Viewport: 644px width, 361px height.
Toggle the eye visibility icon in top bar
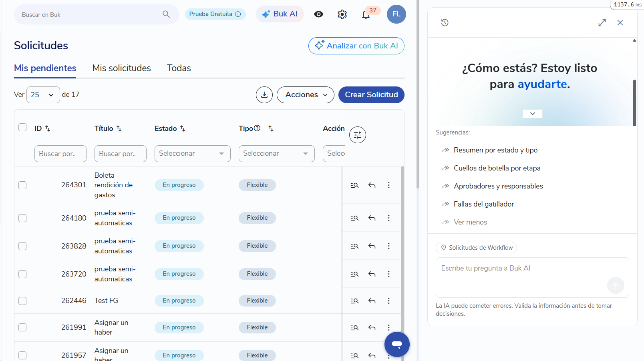318,14
